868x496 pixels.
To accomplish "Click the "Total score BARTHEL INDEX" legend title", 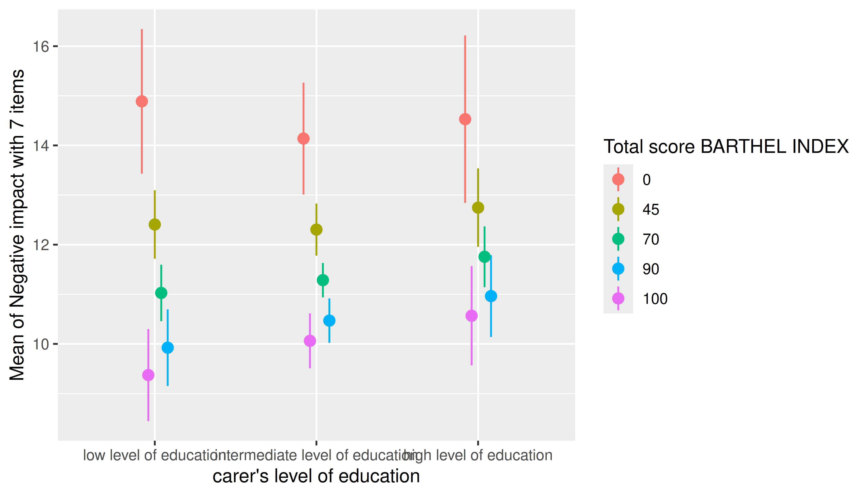I will 726,147.
